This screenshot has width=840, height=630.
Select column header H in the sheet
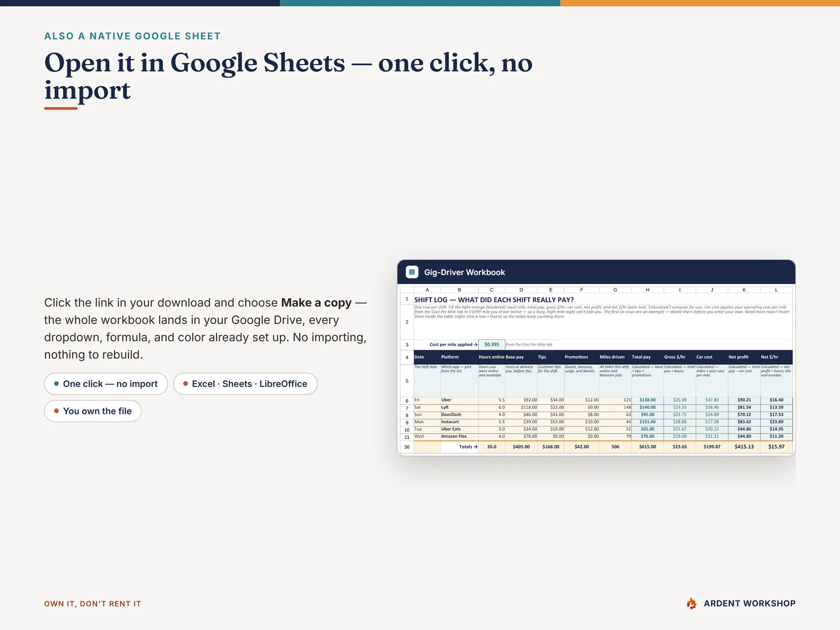[647, 290]
